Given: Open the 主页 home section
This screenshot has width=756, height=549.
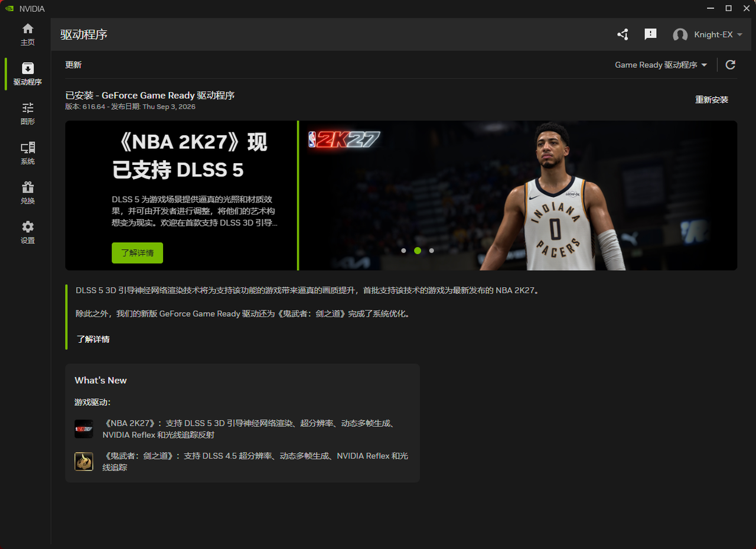Looking at the screenshot, I should [28, 34].
